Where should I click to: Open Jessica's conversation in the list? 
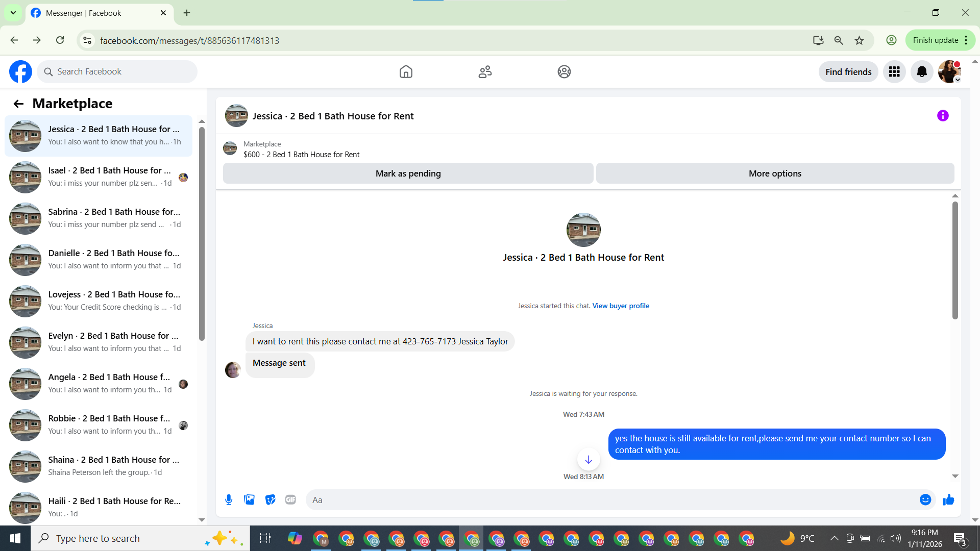click(x=99, y=136)
